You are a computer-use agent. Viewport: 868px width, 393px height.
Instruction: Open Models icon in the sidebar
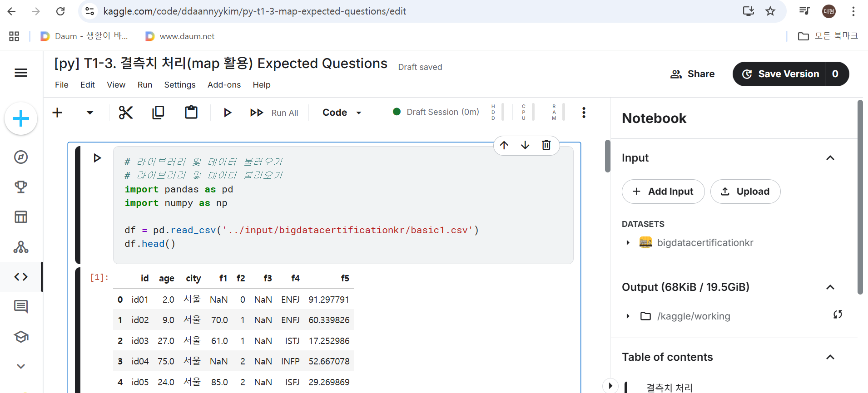21,247
